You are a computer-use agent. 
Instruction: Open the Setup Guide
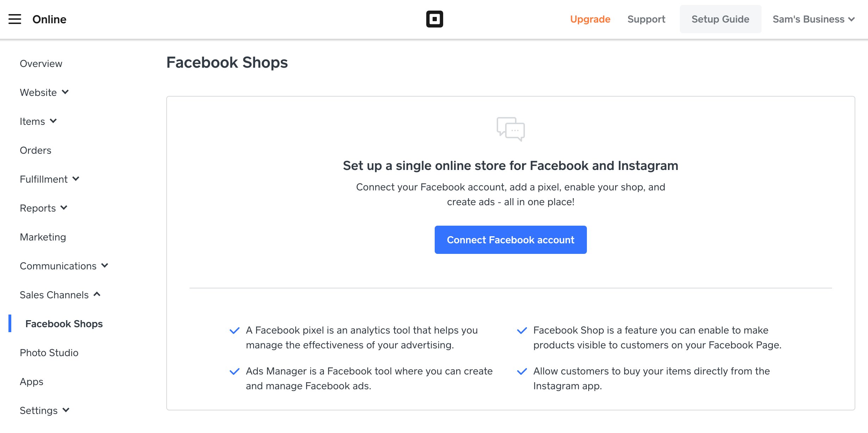[720, 19]
